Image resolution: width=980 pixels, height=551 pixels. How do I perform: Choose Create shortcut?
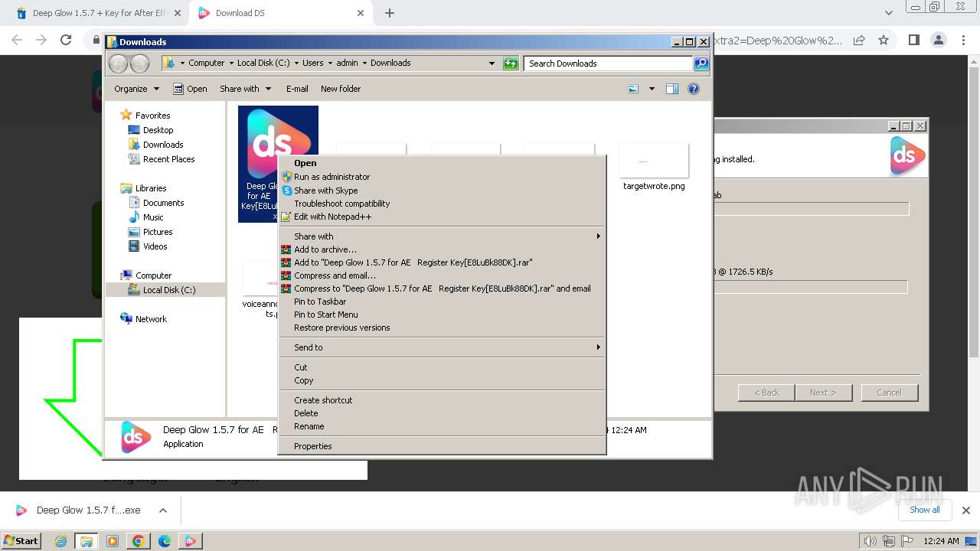pos(323,400)
